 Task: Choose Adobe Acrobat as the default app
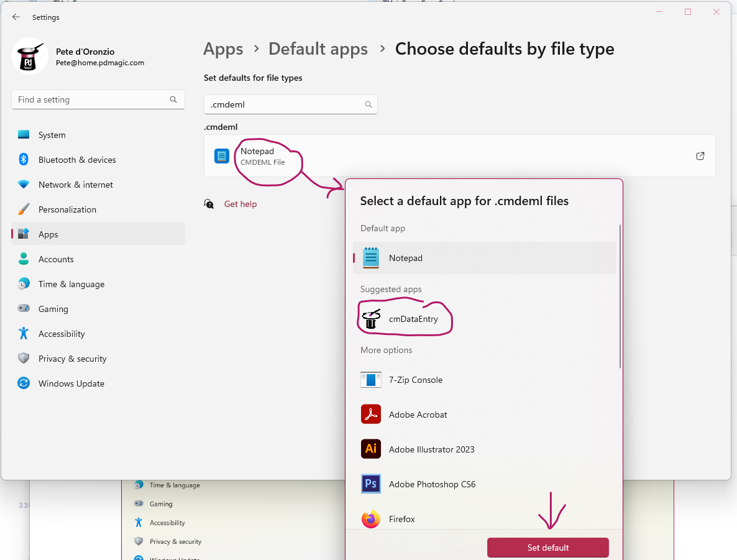click(484, 415)
